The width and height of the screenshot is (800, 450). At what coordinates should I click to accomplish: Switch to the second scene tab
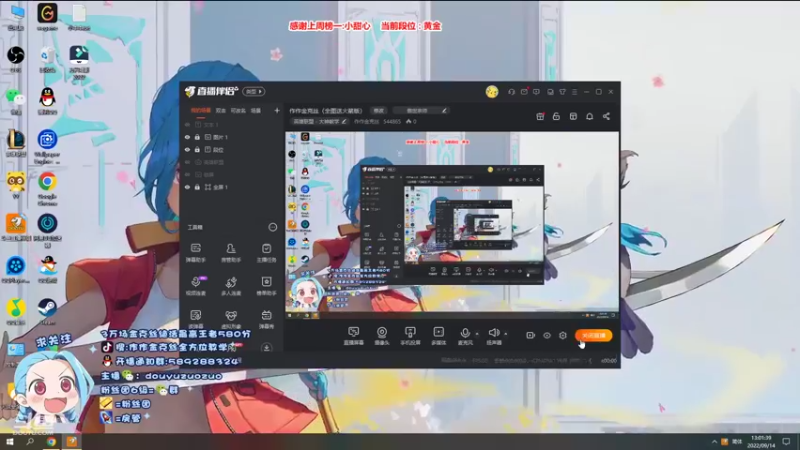click(221, 111)
